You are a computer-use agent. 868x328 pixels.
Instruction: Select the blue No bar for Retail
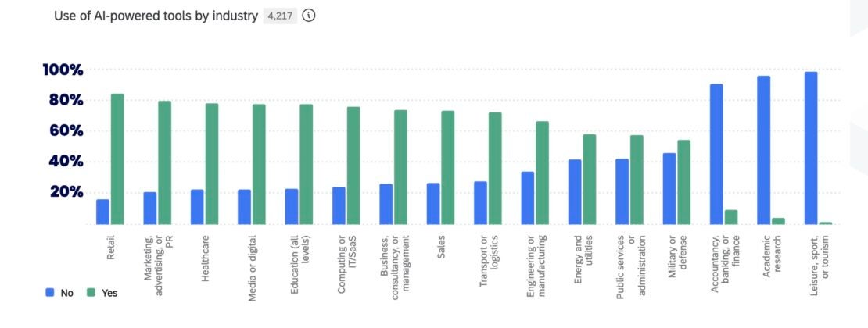click(102, 212)
